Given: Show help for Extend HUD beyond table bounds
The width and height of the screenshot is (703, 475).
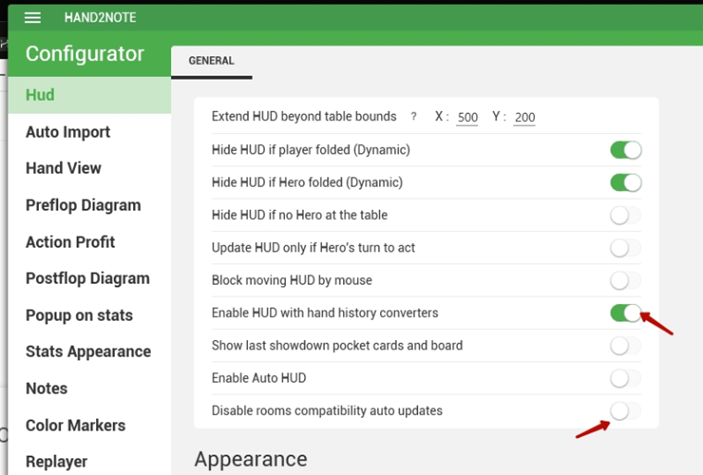Looking at the screenshot, I should click(413, 117).
